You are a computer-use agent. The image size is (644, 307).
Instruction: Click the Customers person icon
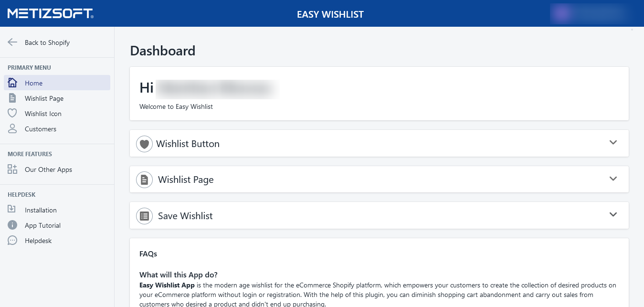coord(12,129)
